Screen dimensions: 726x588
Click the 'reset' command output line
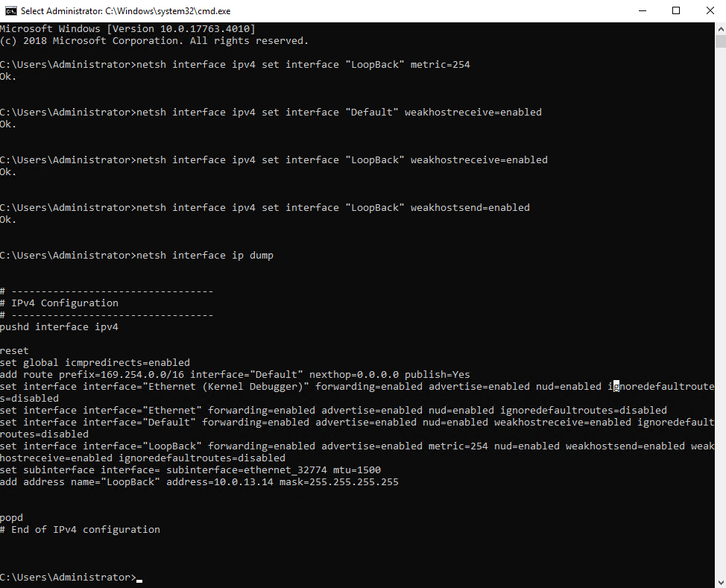tap(14, 350)
